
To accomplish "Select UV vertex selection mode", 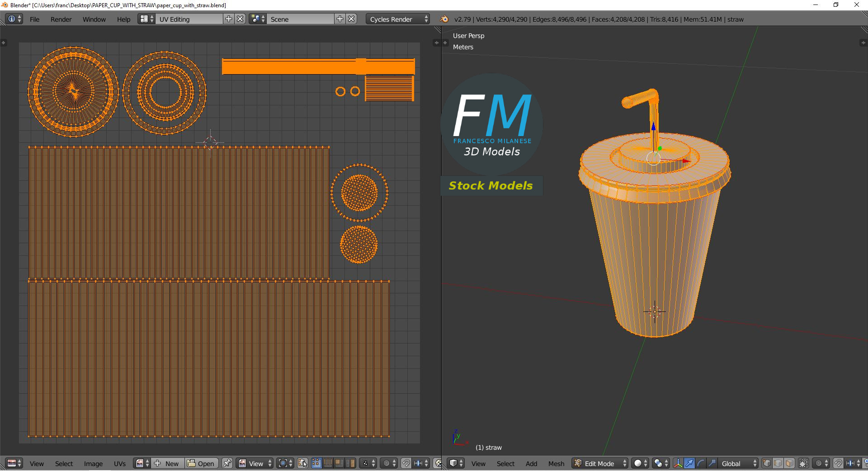I will tap(316, 463).
